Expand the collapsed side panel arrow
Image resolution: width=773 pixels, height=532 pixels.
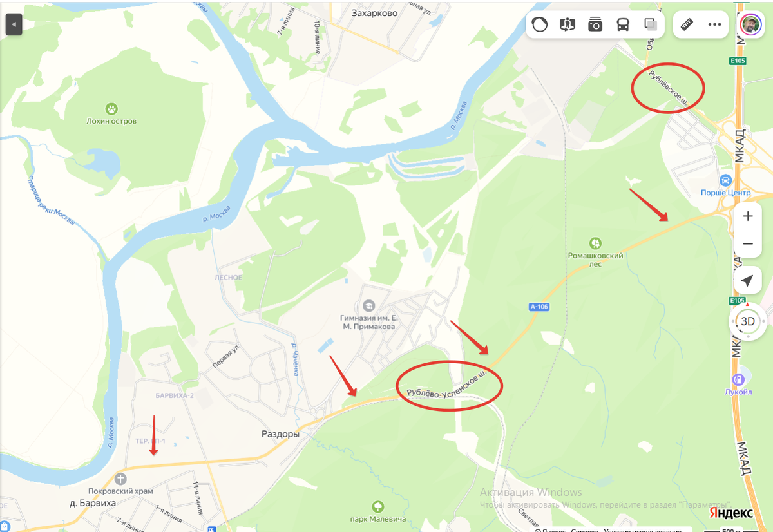14,25
